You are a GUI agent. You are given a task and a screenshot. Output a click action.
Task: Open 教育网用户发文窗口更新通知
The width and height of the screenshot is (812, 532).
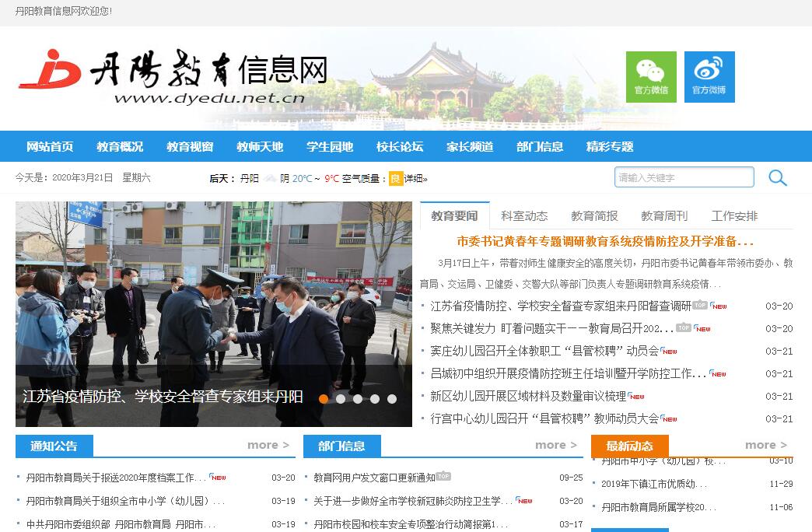pos(374,478)
